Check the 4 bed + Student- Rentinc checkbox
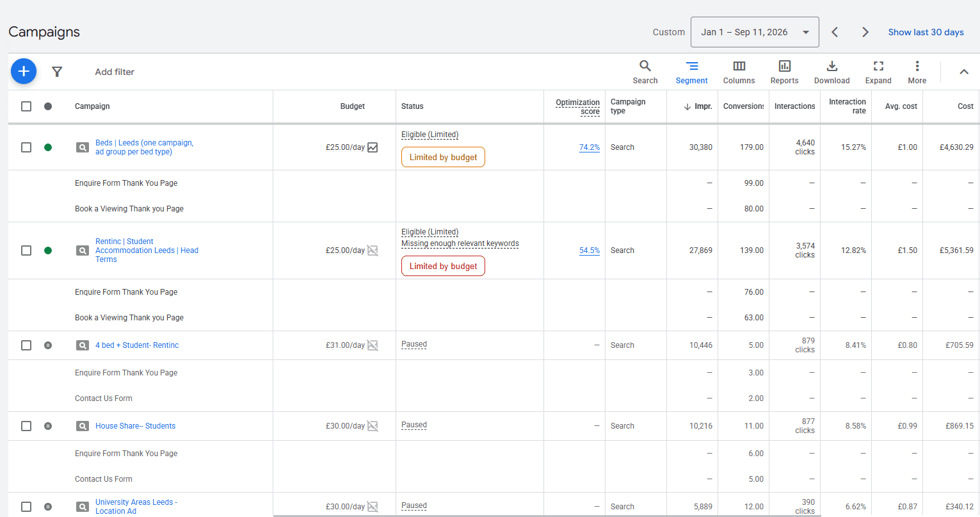Viewport: 980px width, 517px height. [x=26, y=345]
